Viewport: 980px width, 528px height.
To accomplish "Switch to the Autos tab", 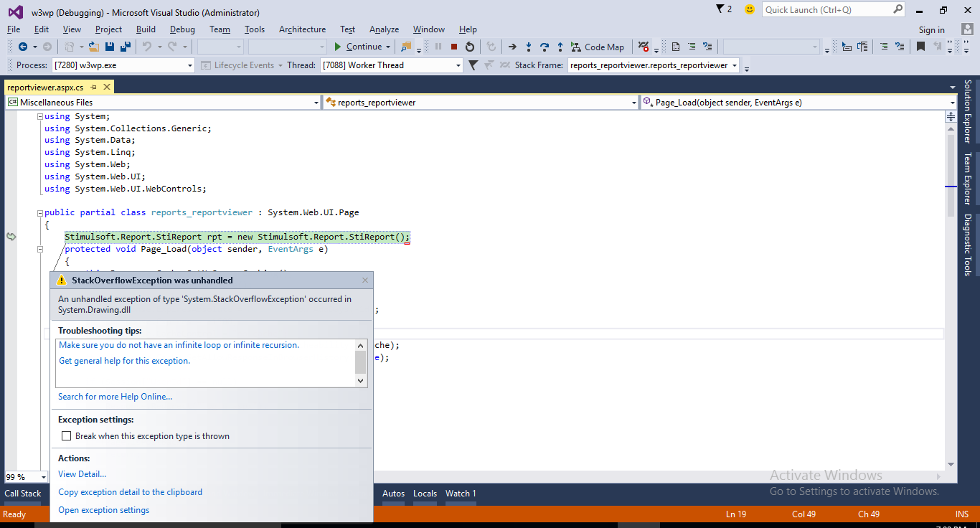I will point(393,494).
